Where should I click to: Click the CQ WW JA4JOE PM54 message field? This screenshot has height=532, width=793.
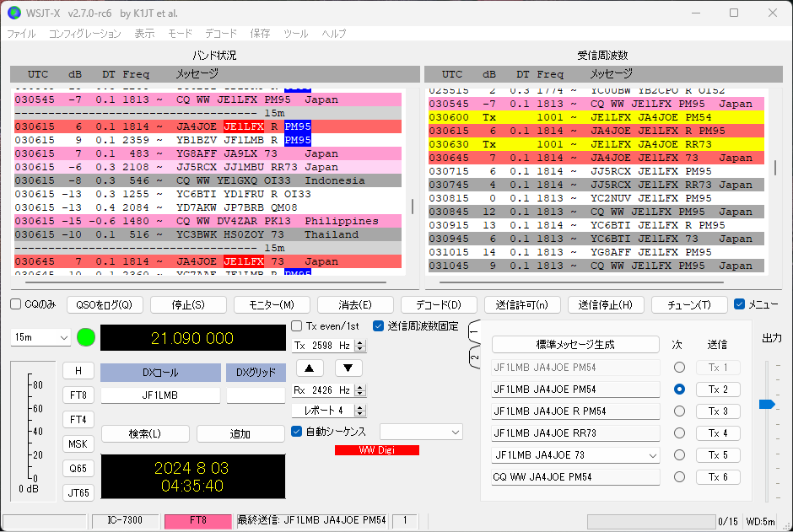coord(575,477)
